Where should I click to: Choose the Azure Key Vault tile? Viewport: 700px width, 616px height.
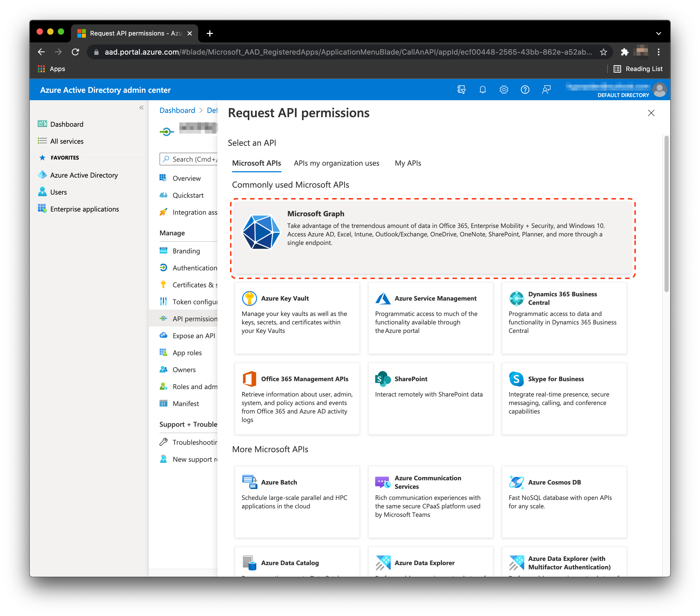click(297, 318)
